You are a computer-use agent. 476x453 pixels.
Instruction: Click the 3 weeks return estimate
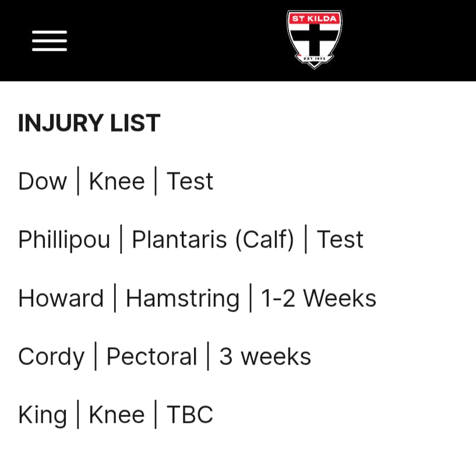(265, 356)
